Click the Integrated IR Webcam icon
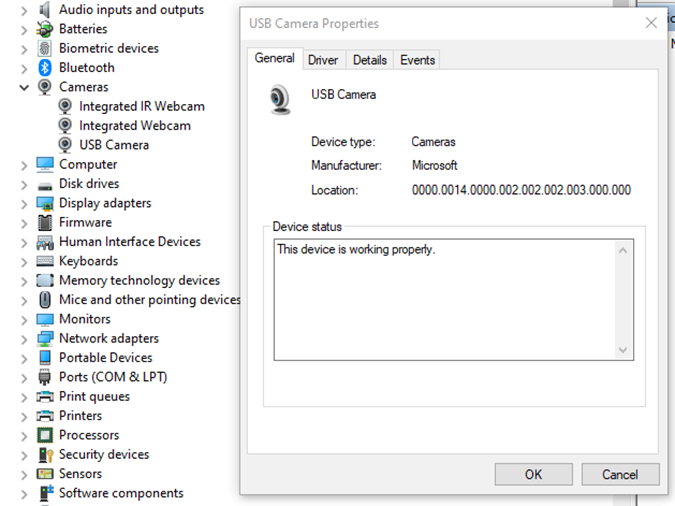The width and height of the screenshot is (675, 506). click(65, 106)
